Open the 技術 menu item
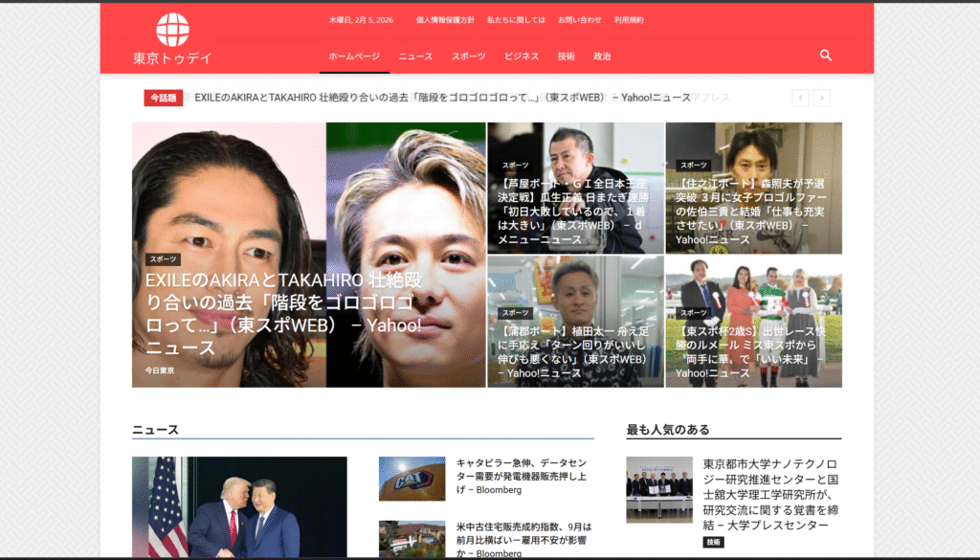The image size is (980, 560). tap(567, 56)
